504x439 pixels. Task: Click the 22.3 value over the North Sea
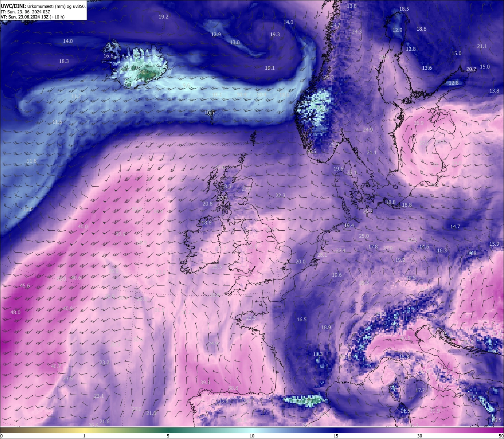pos(280,195)
